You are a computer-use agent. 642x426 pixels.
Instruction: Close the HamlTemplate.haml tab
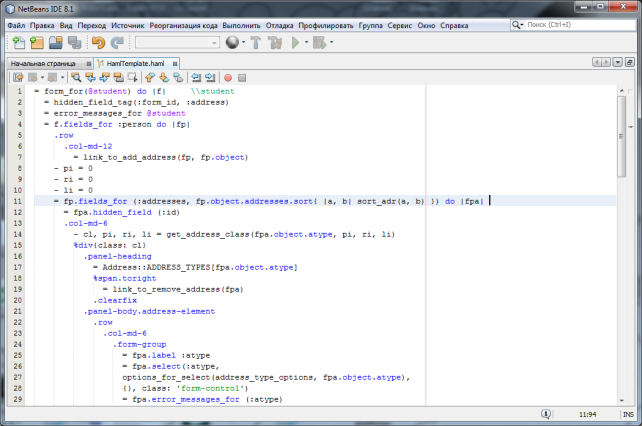pyautogui.click(x=175, y=64)
